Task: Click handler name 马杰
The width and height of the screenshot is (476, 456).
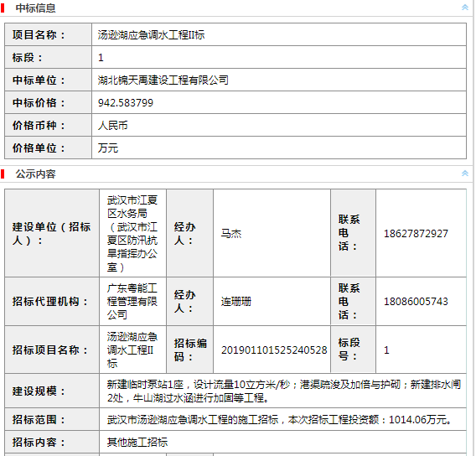Action: (231, 234)
